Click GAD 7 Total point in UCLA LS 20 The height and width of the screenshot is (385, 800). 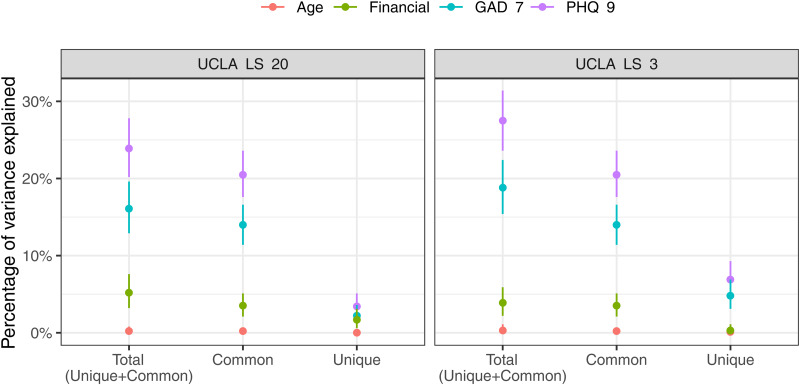click(x=129, y=209)
